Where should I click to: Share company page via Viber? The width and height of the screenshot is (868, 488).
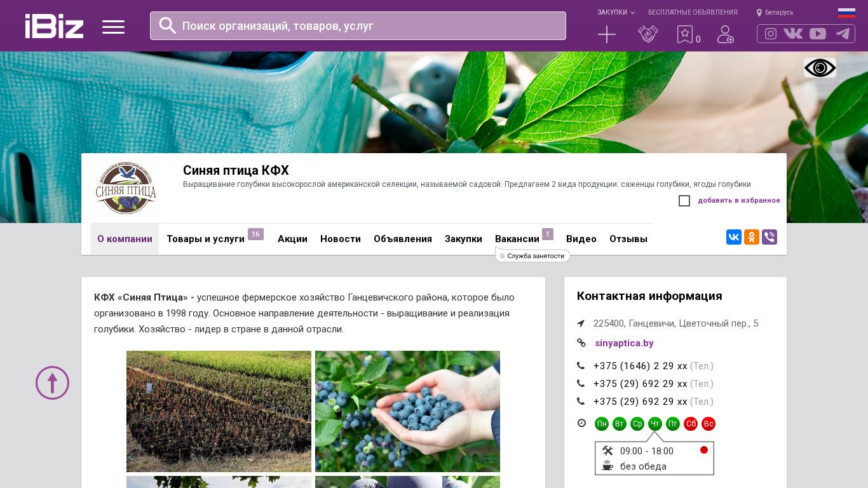pos(770,237)
